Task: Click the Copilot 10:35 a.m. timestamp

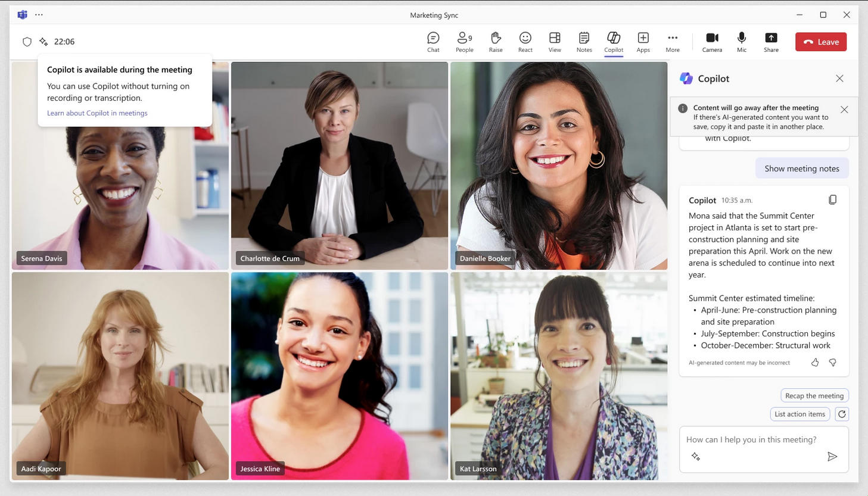Action: [x=737, y=201]
